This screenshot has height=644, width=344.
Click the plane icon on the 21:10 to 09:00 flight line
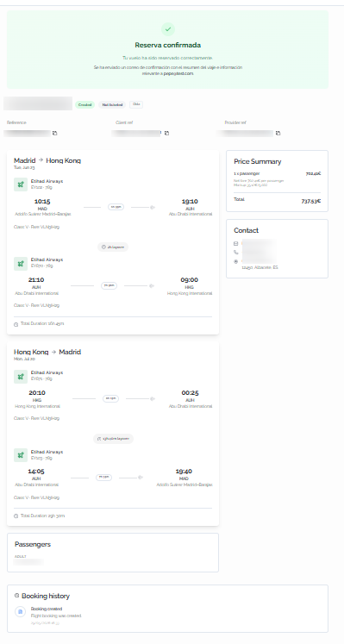[x=152, y=285]
